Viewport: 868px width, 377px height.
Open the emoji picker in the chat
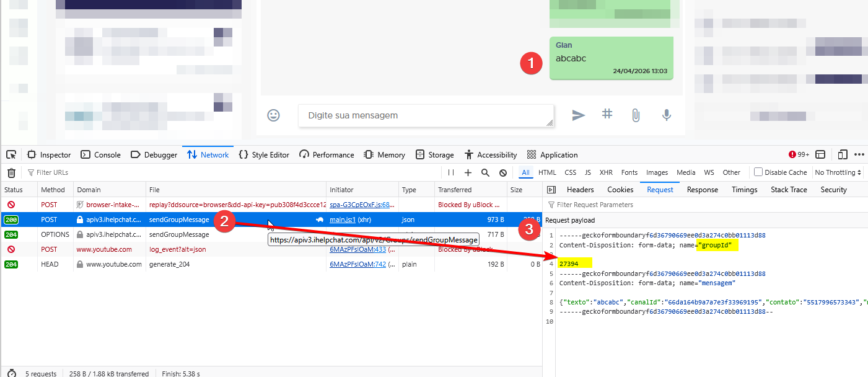click(x=273, y=115)
